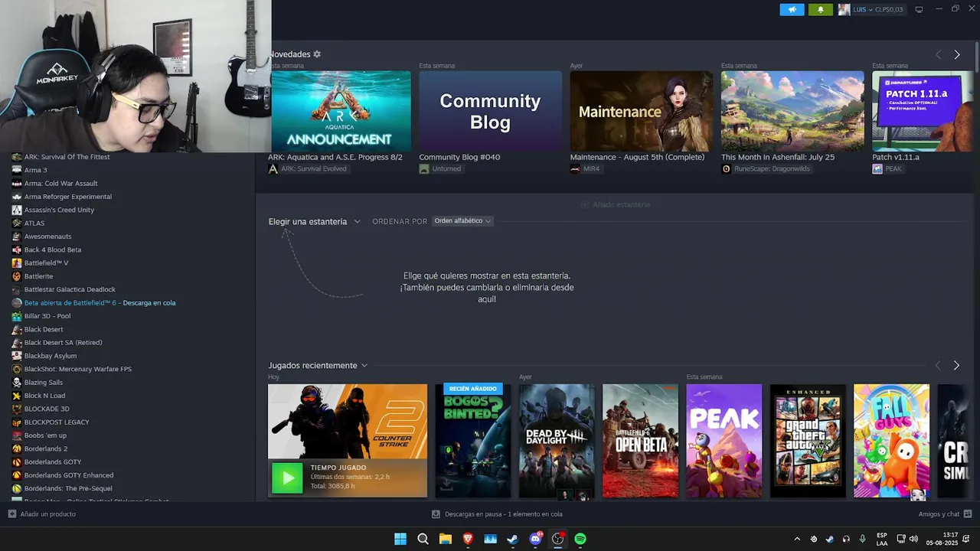This screenshot has height=551, width=980.
Task: Show previous Novedades items with left arrow
Action: 938,54
